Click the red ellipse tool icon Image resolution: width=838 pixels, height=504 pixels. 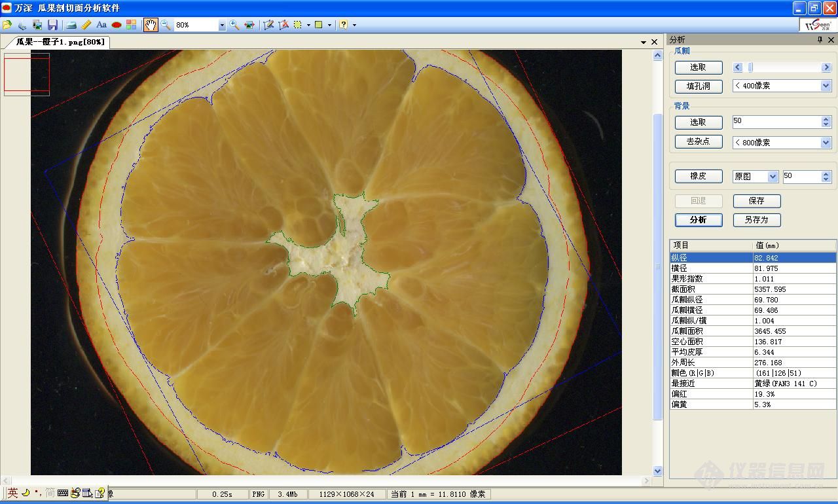click(117, 25)
